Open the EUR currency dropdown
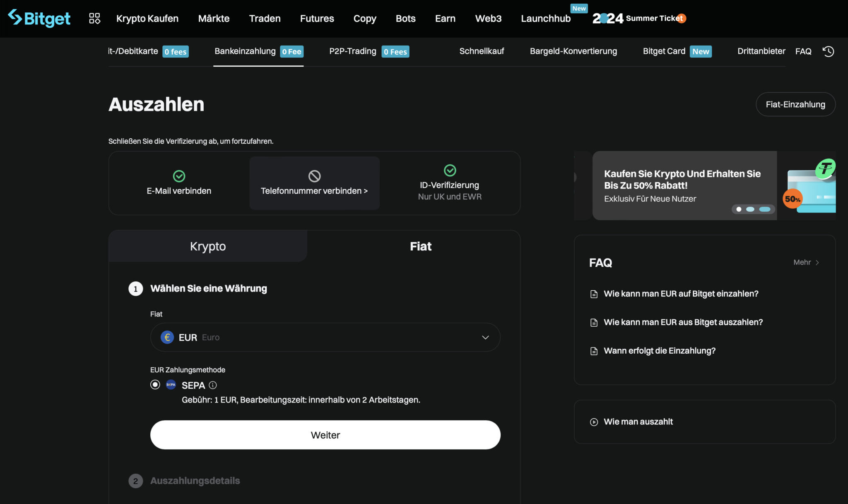 coord(485,337)
